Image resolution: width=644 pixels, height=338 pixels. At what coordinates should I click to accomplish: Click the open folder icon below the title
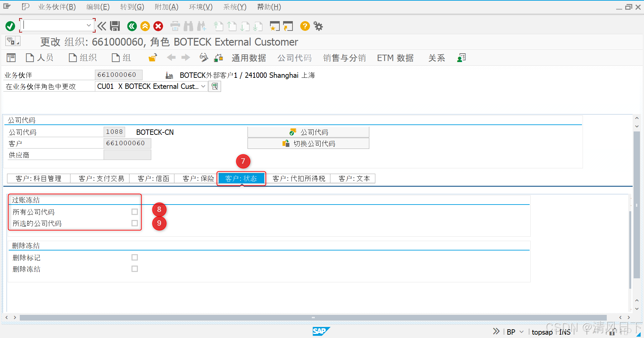pyautogui.click(x=152, y=57)
